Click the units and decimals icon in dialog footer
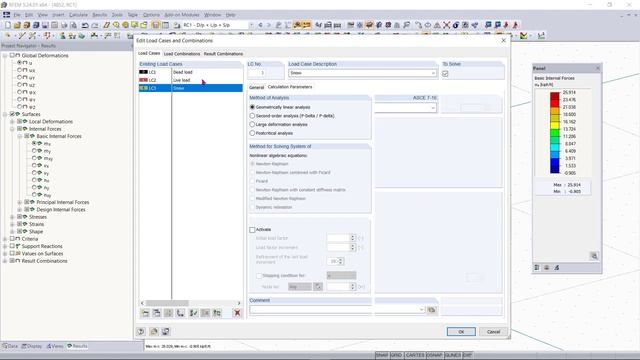Viewport: 640px width, 360px height. [154, 331]
